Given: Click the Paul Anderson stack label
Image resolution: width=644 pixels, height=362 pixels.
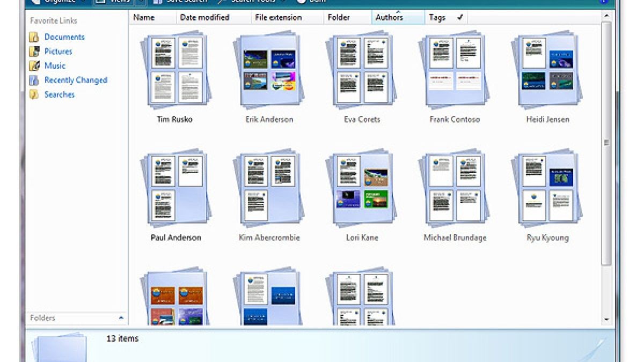Looking at the screenshot, I should point(175,238).
